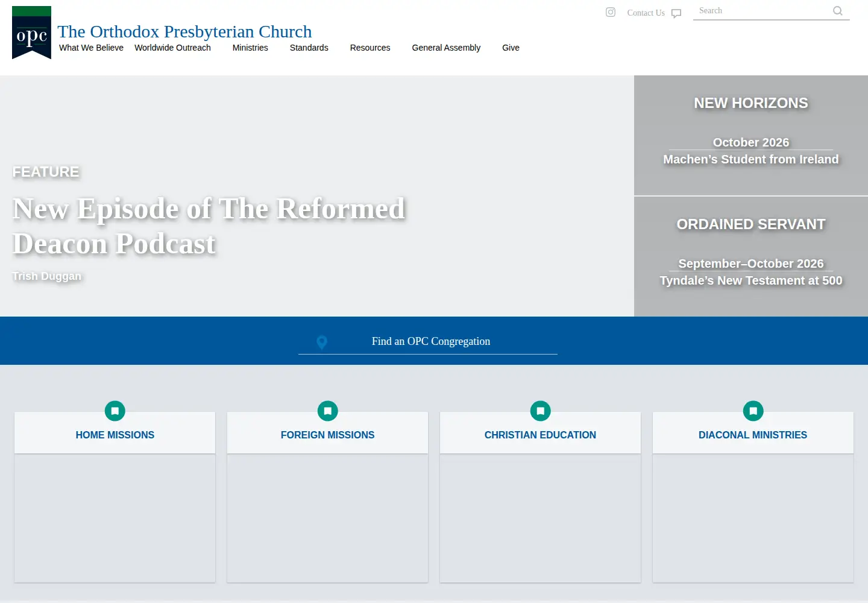Viewport: 868px width, 603px height.
Task: Open the DIACONAL MINISTRIES card heading
Action: [753, 435]
